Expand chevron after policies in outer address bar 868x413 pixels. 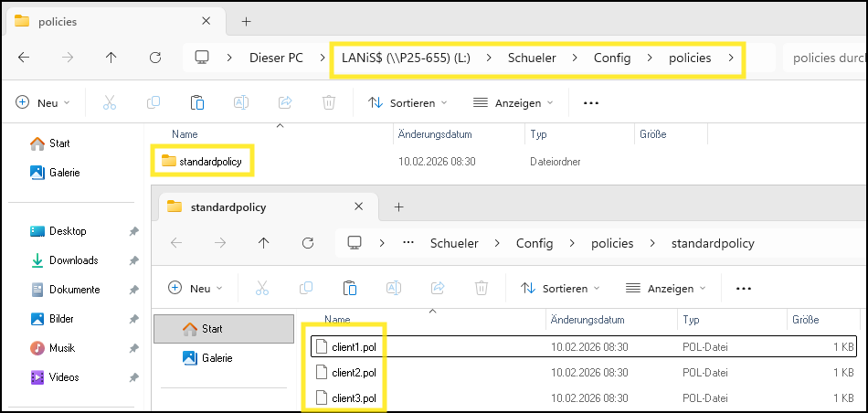730,58
